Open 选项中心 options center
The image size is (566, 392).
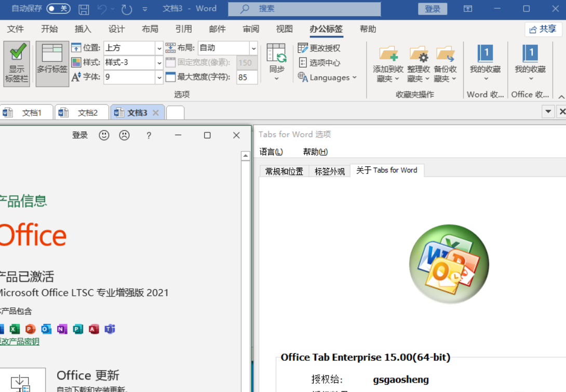coord(319,63)
